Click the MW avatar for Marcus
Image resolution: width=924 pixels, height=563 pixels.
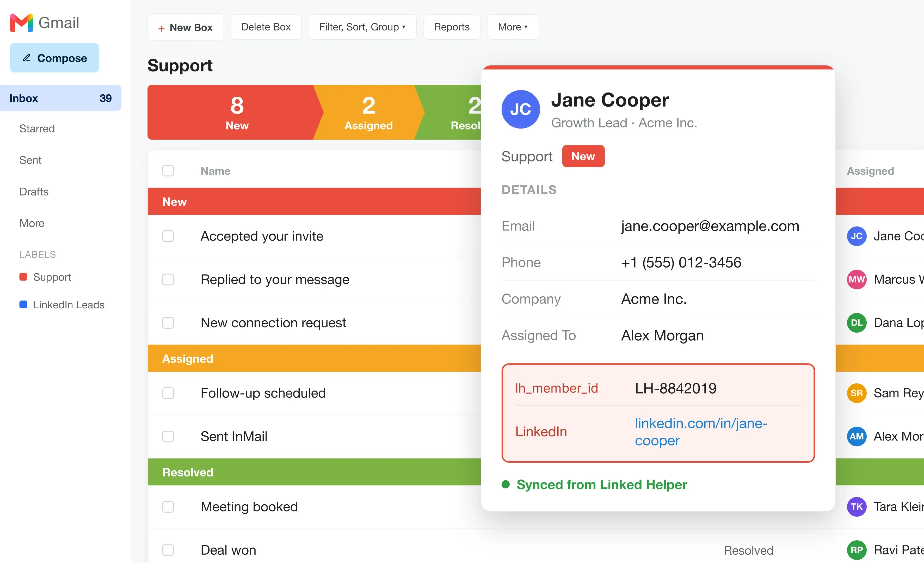pyautogui.click(x=857, y=279)
